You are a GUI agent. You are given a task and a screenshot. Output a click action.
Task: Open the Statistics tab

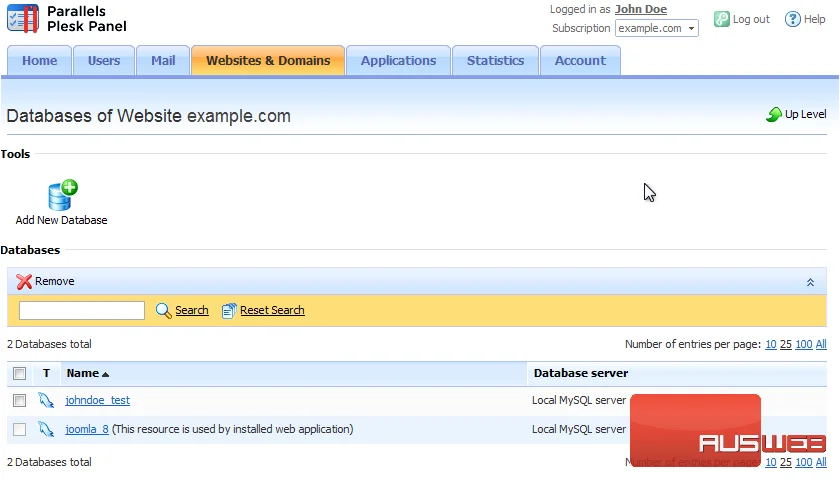tap(495, 61)
